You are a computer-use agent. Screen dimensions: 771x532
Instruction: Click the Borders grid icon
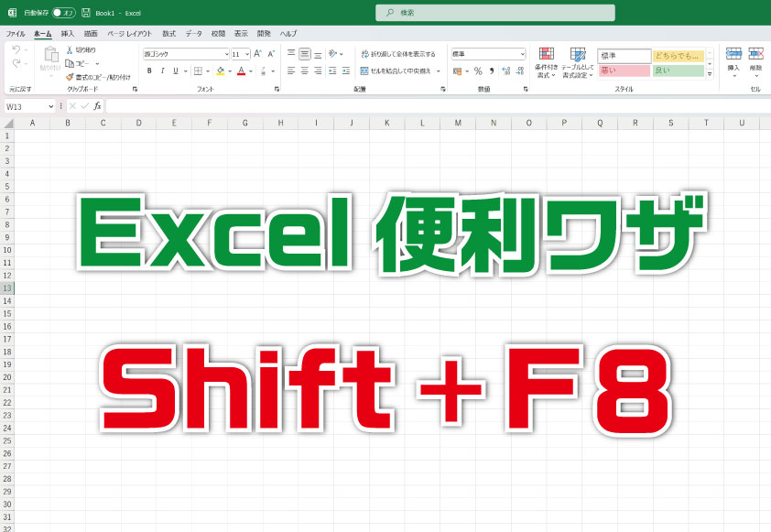click(198, 71)
